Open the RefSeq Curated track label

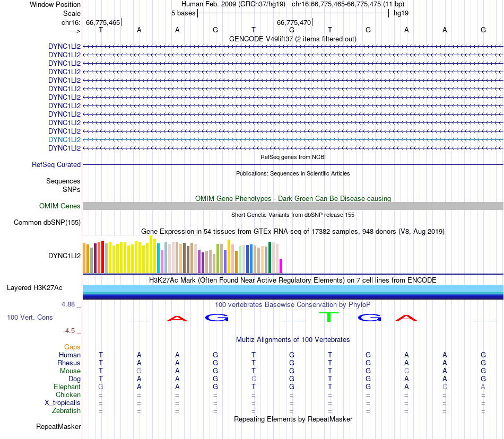(56, 164)
